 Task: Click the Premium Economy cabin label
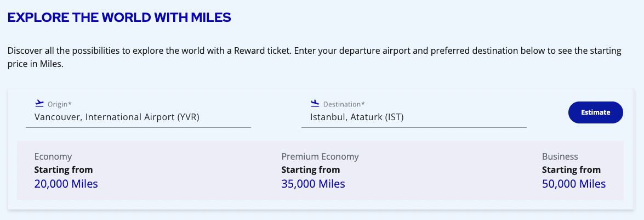[x=320, y=156]
